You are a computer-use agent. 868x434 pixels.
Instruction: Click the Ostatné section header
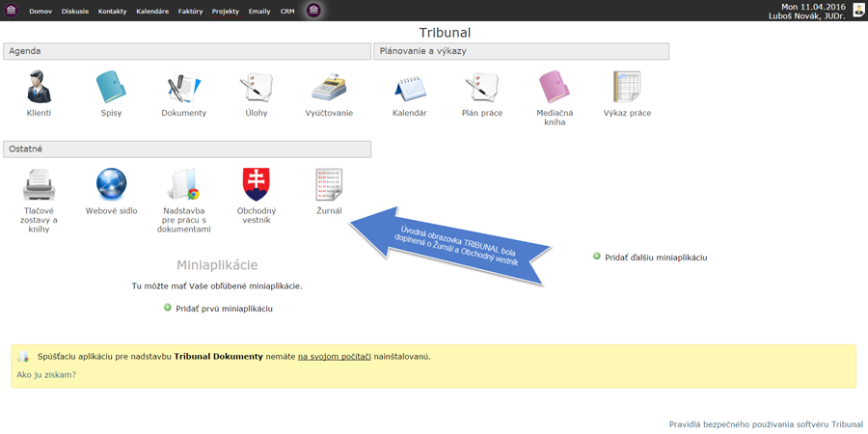[x=187, y=149]
